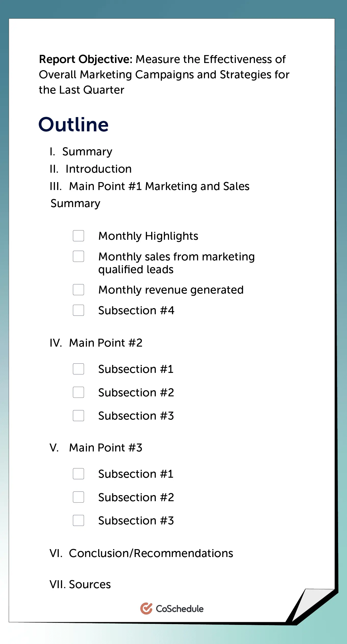347x644 pixels.
Task: Select the I. Summary outline item
Action: pyautogui.click(x=81, y=151)
